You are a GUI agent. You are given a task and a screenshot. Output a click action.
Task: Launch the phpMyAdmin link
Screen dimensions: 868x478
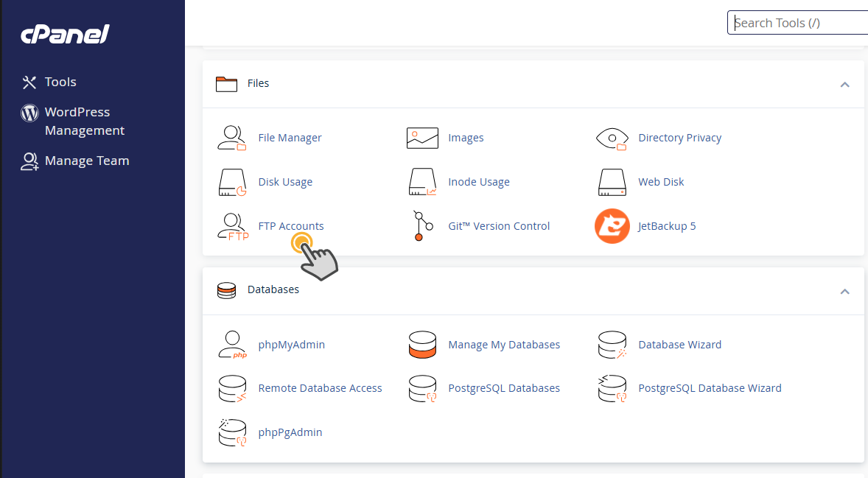coord(292,345)
